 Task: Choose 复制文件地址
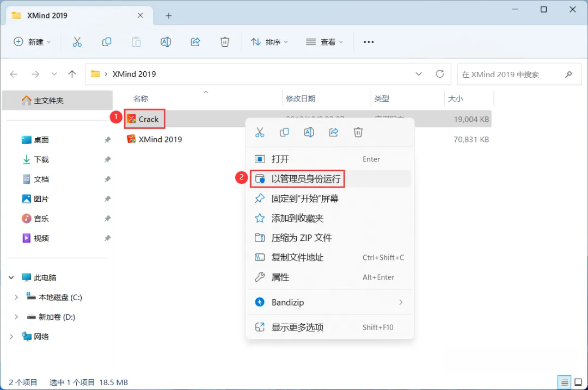click(x=330, y=257)
